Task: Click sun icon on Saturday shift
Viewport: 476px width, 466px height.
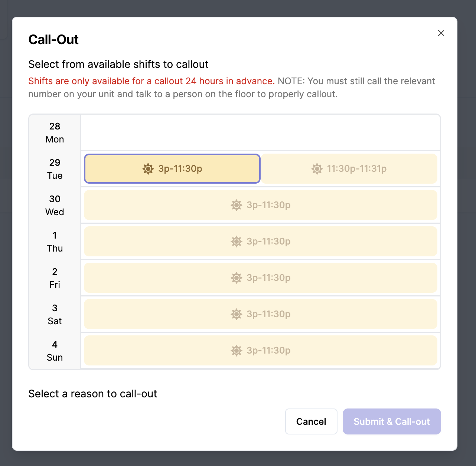Action: (x=237, y=314)
